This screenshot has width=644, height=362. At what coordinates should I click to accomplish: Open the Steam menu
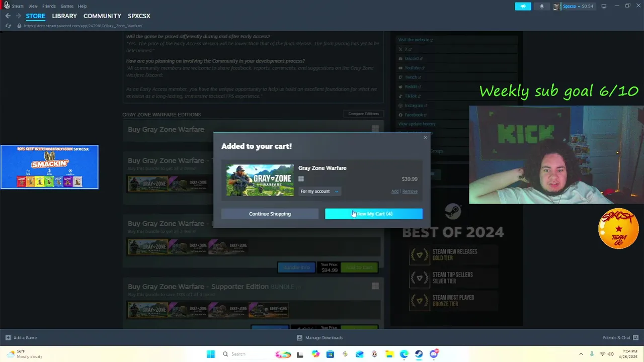(18, 6)
